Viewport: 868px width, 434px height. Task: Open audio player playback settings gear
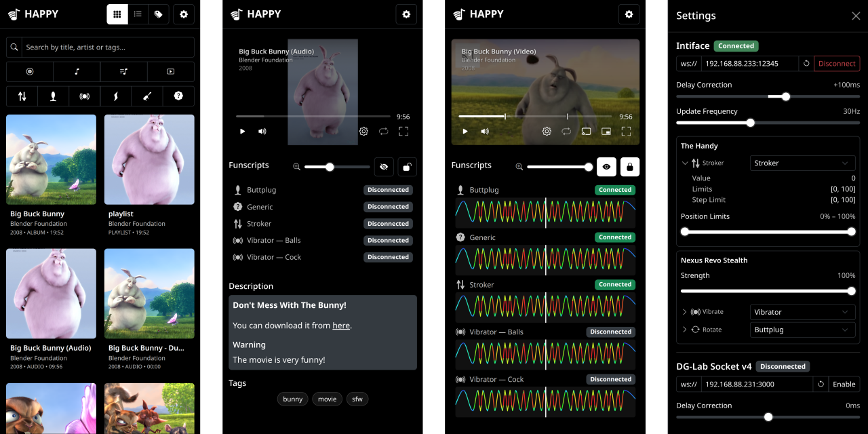pyautogui.click(x=363, y=132)
